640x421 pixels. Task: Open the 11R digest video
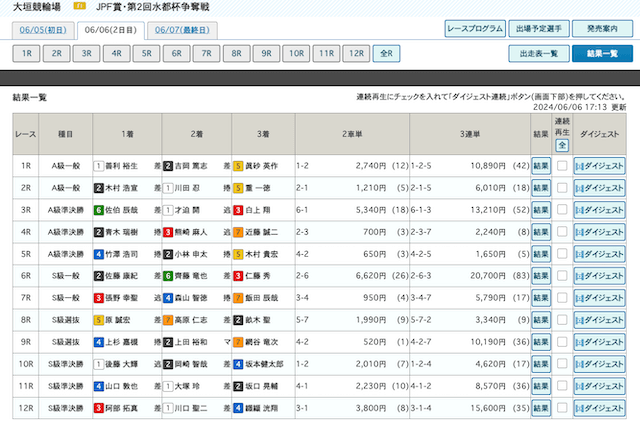click(x=599, y=386)
